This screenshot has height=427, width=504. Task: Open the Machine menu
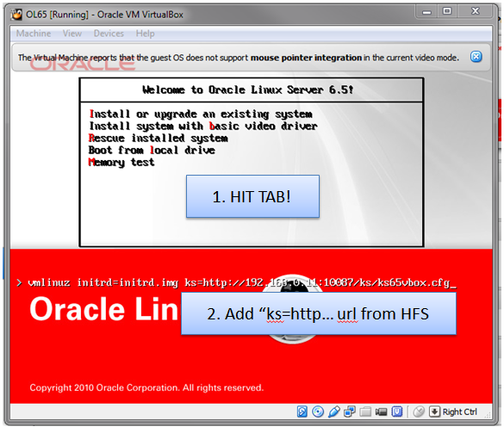coord(34,34)
